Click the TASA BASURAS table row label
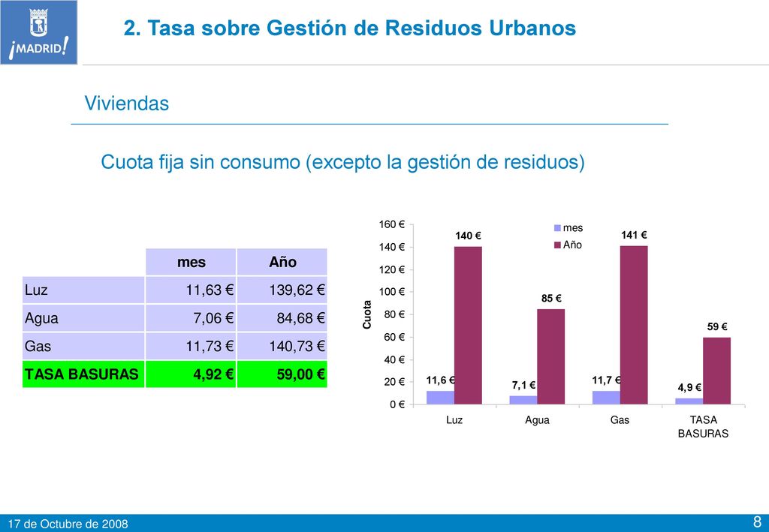 pos(83,374)
